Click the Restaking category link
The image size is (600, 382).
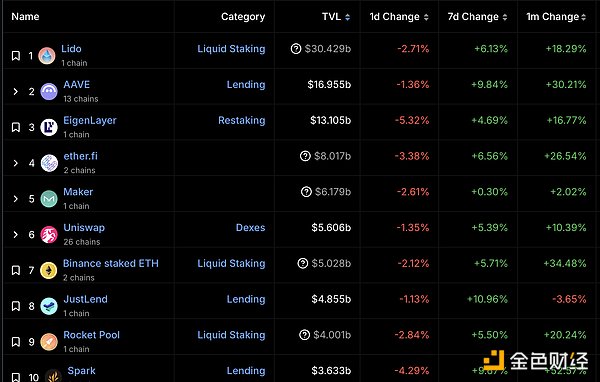241,120
